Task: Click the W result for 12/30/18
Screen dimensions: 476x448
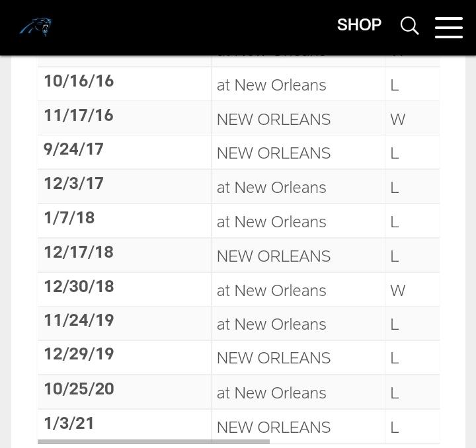Action: point(398,291)
